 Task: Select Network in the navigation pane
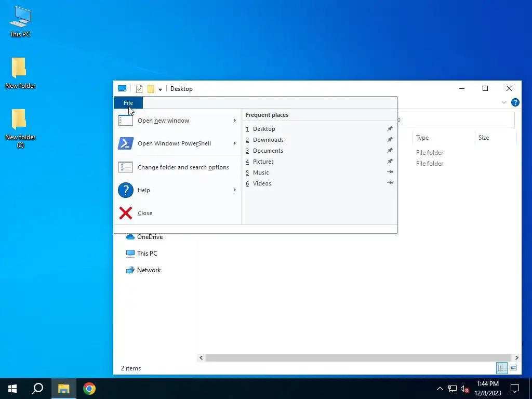coord(149,270)
